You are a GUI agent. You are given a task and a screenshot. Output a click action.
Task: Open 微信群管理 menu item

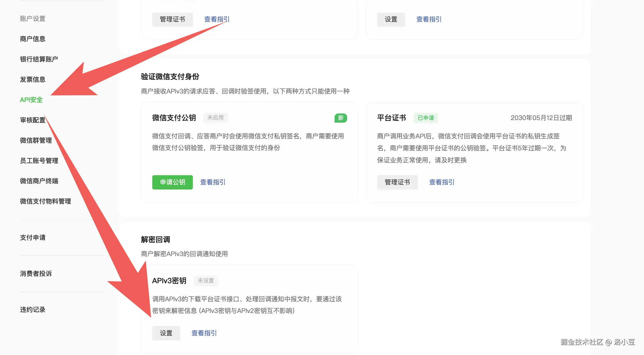pos(36,140)
